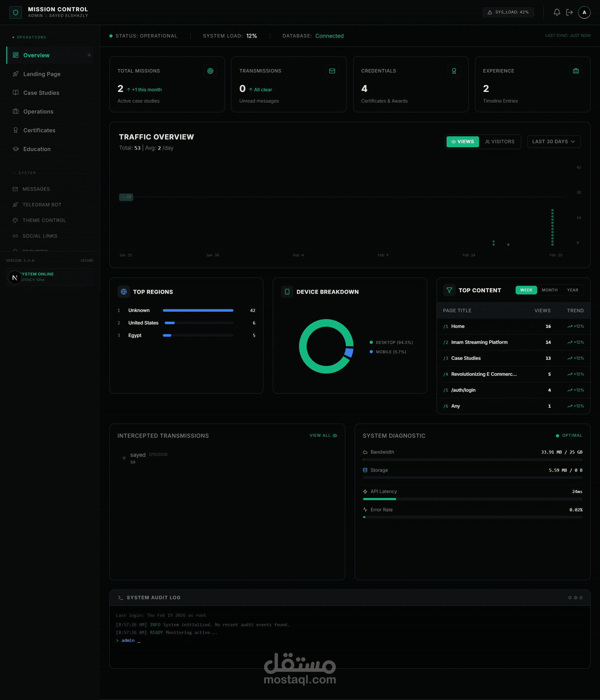Open the Last 30 Days dropdown
The width and height of the screenshot is (600, 700).
point(553,142)
